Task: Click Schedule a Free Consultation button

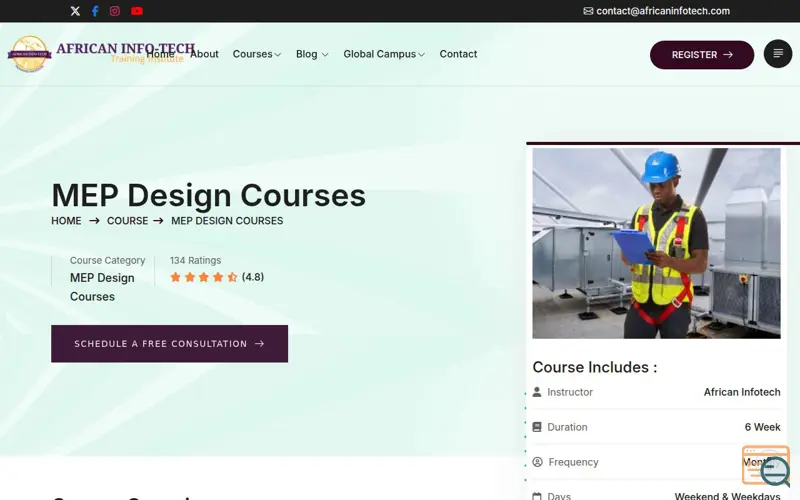Action: (x=169, y=344)
